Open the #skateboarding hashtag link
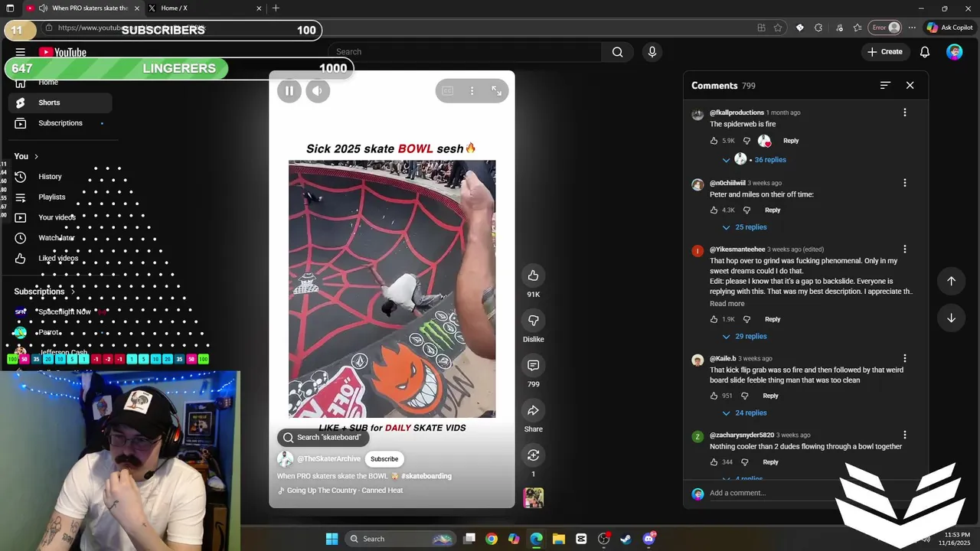The width and height of the screenshot is (980, 551). point(426,476)
